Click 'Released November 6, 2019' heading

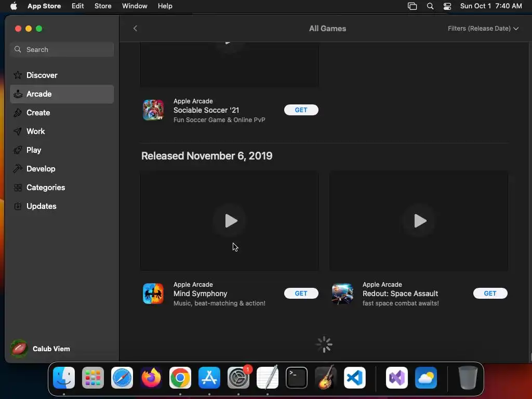[x=207, y=156]
